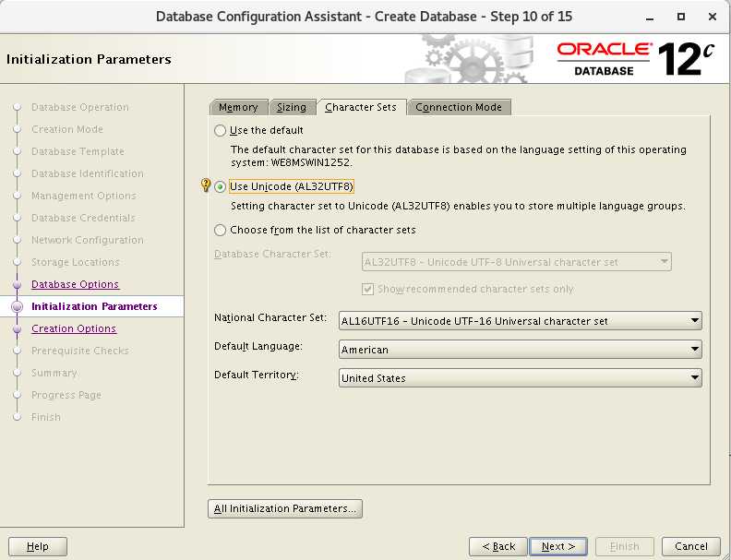Click the lightbulb hint icon beside Use Unicode
Viewport: 731px width, 560px height.
point(206,185)
